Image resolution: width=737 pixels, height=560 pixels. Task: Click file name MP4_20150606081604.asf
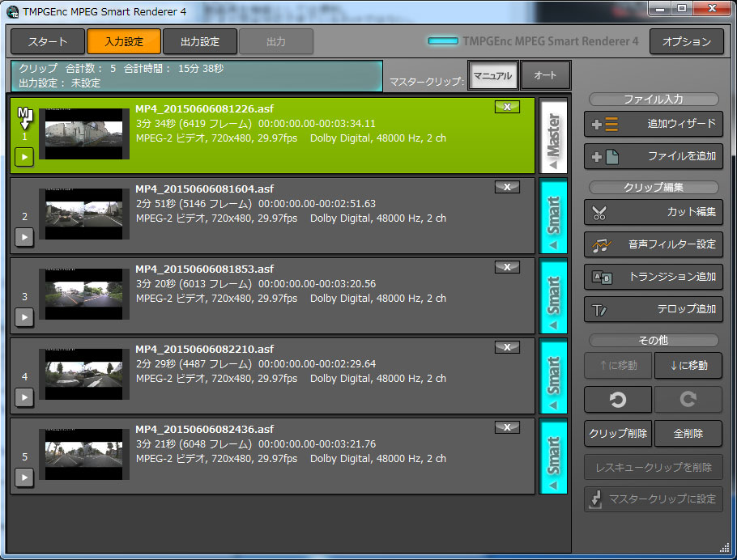point(204,189)
